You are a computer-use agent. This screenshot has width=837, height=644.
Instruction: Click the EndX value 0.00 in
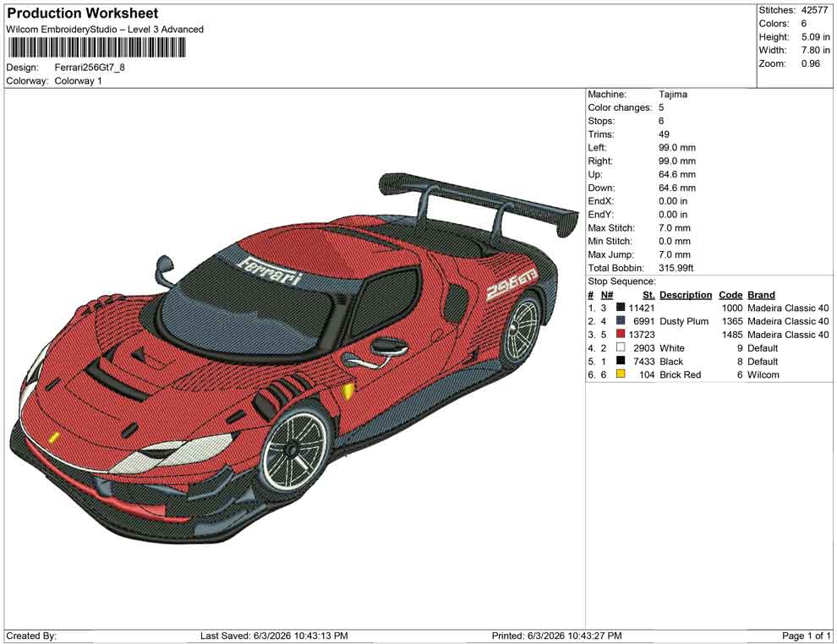tap(673, 201)
